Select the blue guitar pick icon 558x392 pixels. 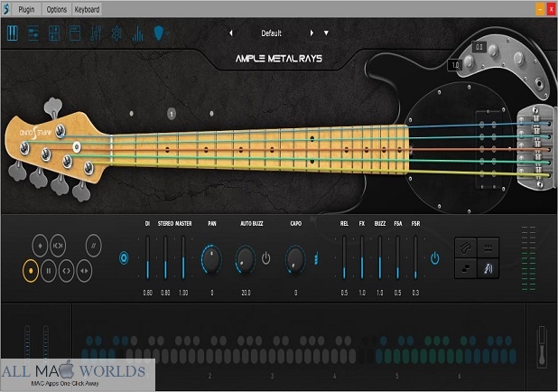[158, 33]
